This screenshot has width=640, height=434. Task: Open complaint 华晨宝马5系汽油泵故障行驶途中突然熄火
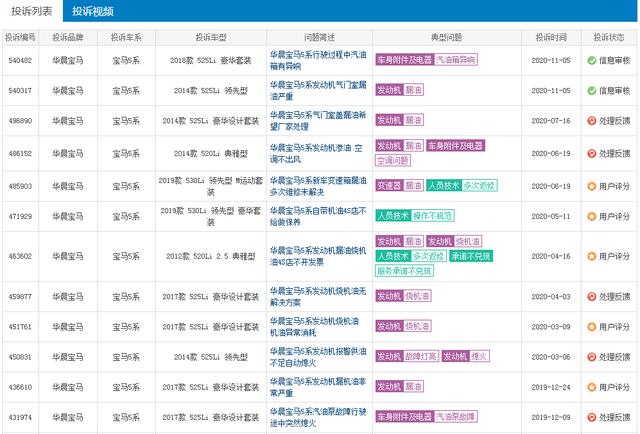pyautogui.click(x=318, y=417)
